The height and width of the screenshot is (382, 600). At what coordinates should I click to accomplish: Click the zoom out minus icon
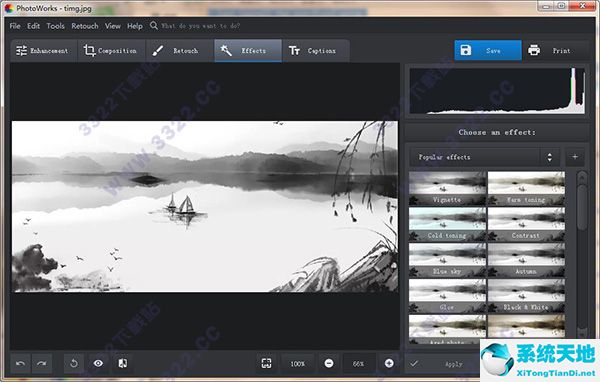point(329,364)
